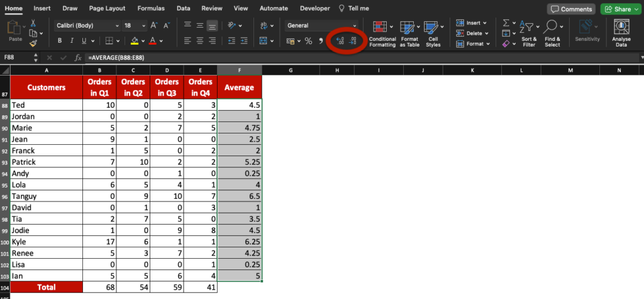Click the Percent Style icon

[308, 41]
